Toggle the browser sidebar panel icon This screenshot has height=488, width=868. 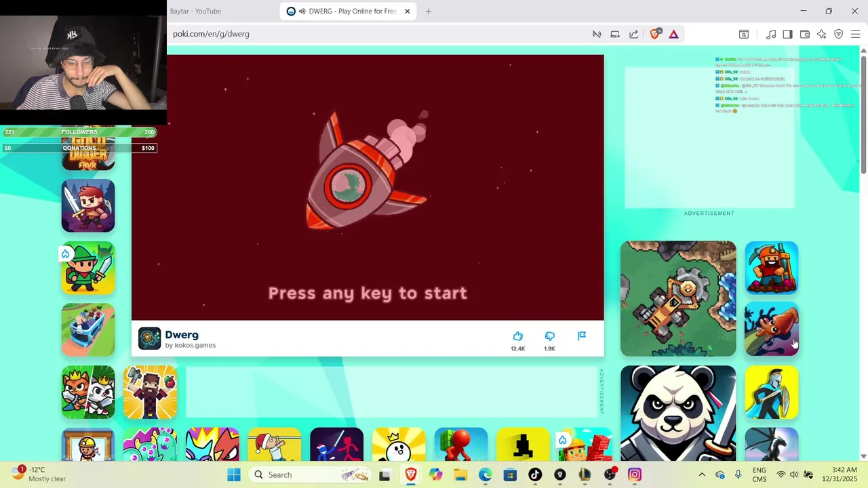click(x=787, y=34)
